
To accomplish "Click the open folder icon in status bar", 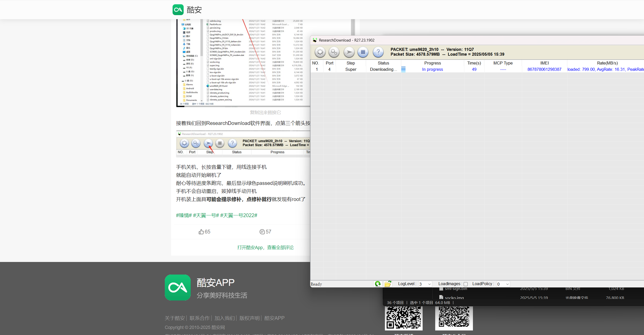I will point(388,284).
